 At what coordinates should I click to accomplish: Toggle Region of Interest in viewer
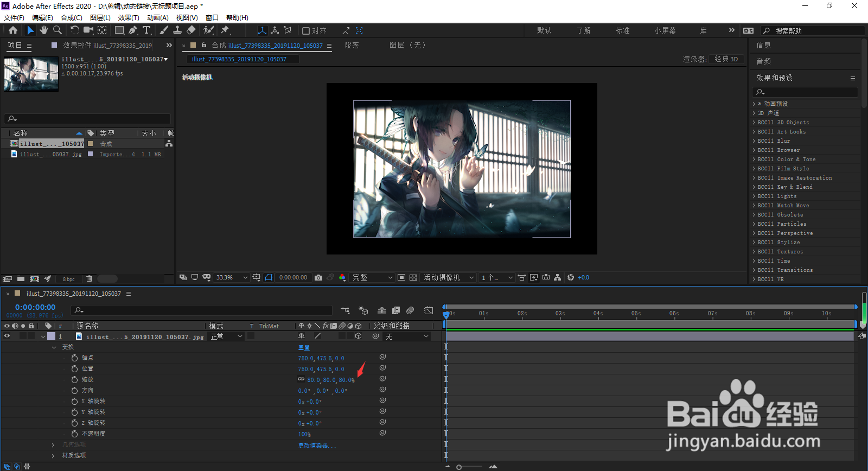[401, 277]
